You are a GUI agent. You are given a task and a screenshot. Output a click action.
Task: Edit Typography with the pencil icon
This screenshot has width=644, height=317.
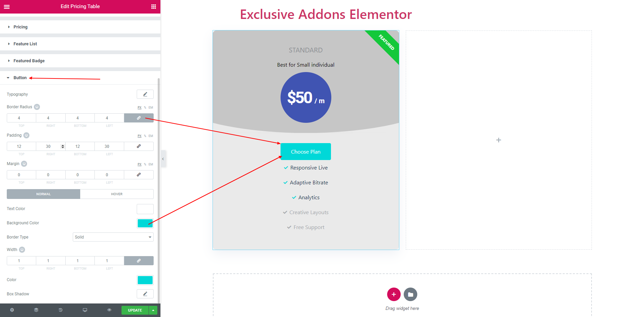[x=145, y=94]
